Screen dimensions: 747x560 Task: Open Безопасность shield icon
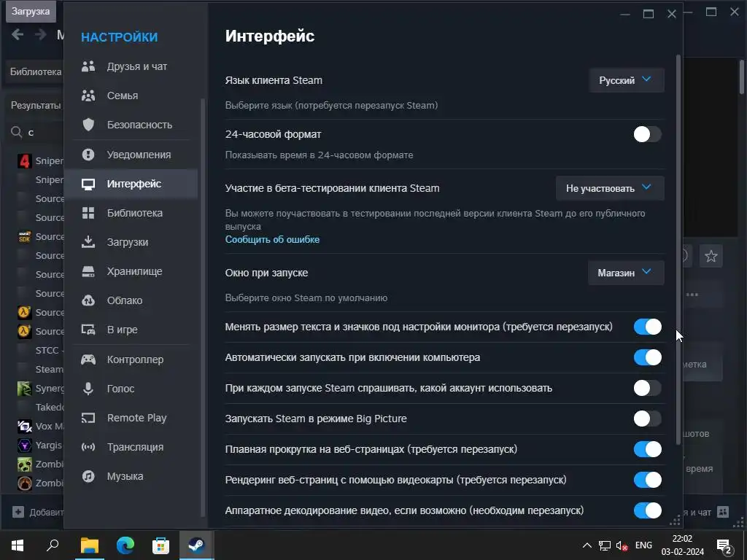[88, 125]
